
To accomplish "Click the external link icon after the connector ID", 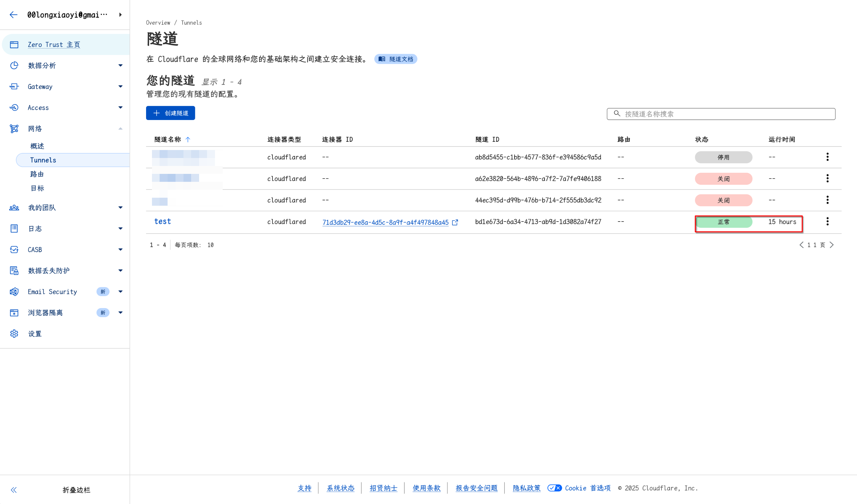I will [x=455, y=222].
